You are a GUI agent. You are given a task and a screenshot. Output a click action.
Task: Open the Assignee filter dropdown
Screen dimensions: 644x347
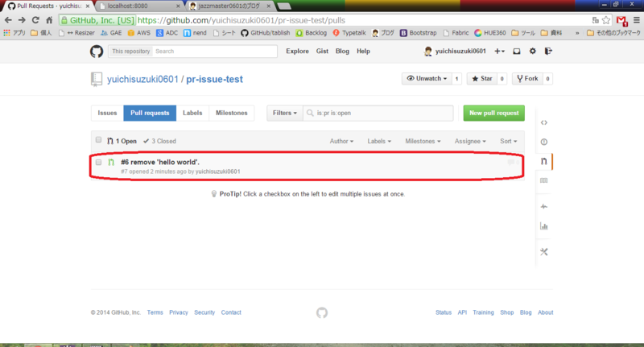pyautogui.click(x=470, y=141)
